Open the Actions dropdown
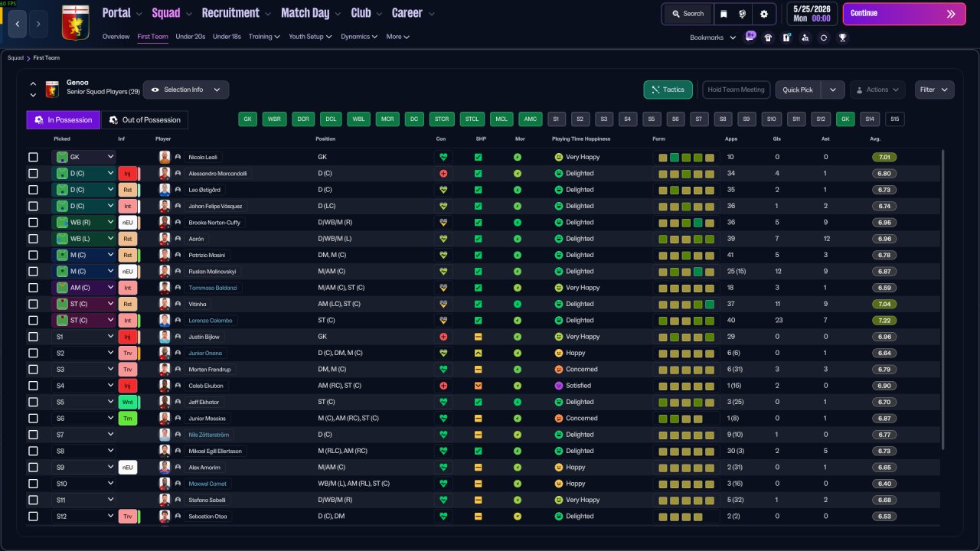 (877, 90)
